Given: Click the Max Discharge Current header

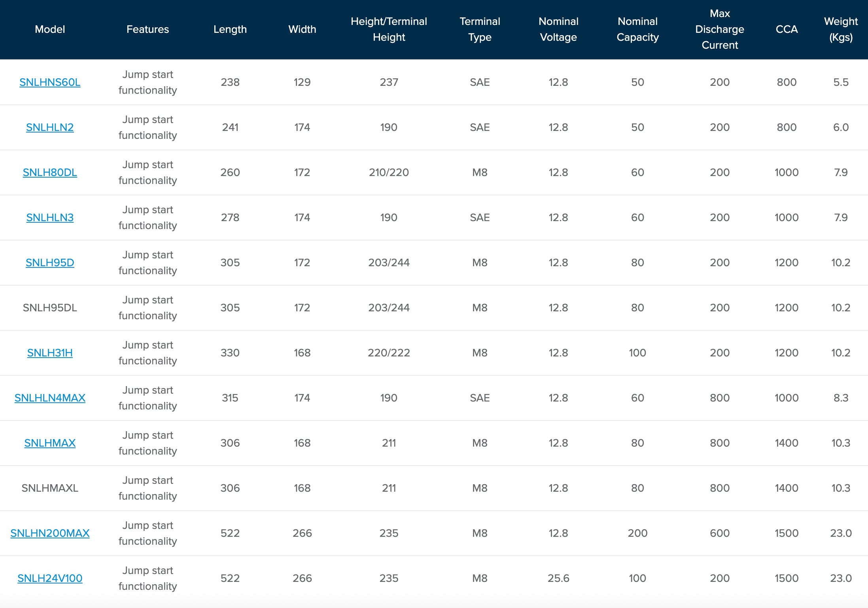Looking at the screenshot, I should click(x=720, y=29).
